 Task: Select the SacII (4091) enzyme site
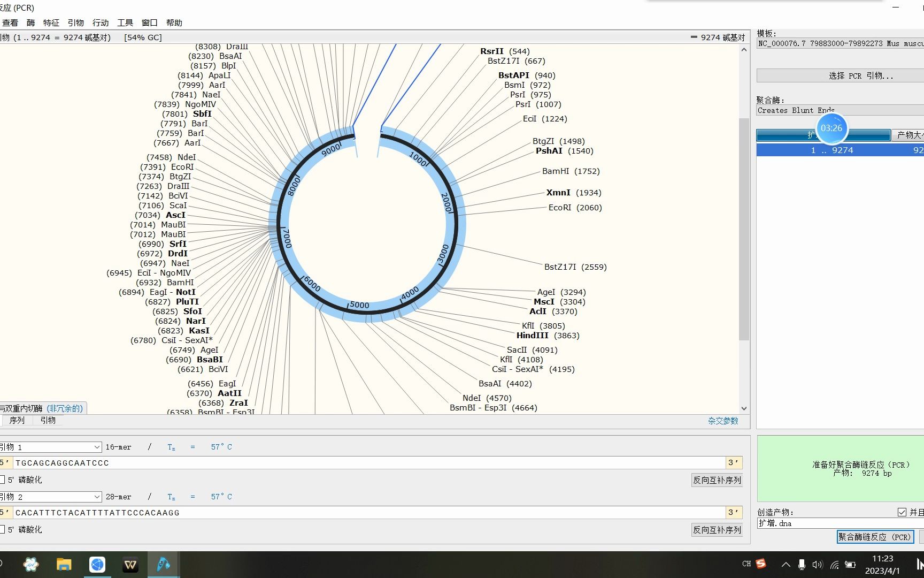click(532, 350)
